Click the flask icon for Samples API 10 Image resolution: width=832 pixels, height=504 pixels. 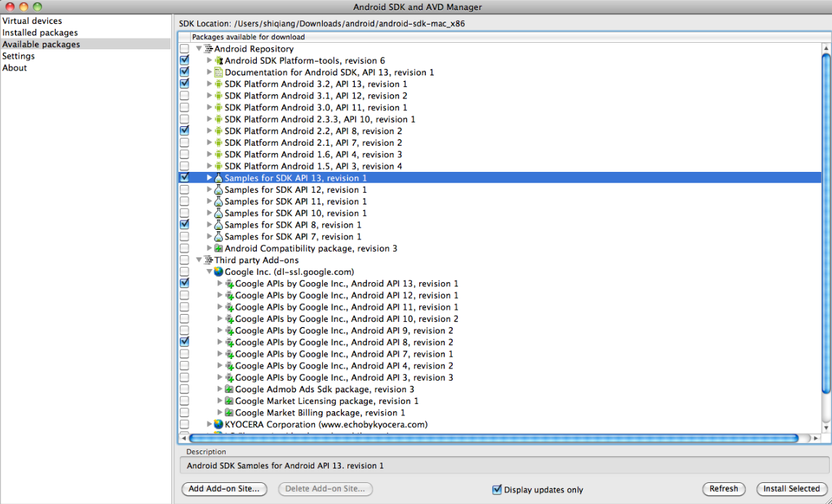click(x=218, y=212)
